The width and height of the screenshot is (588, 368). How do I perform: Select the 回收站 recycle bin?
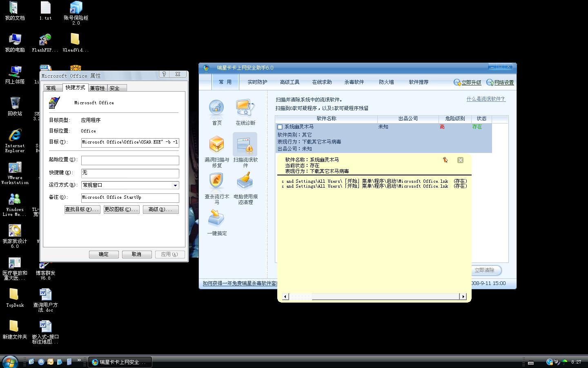[x=15, y=107]
